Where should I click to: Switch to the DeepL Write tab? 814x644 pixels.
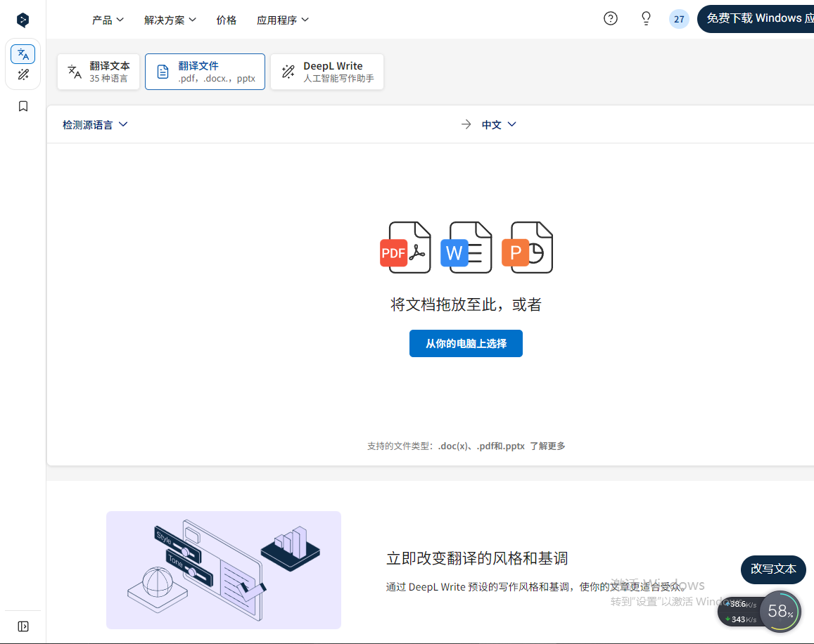pos(327,72)
